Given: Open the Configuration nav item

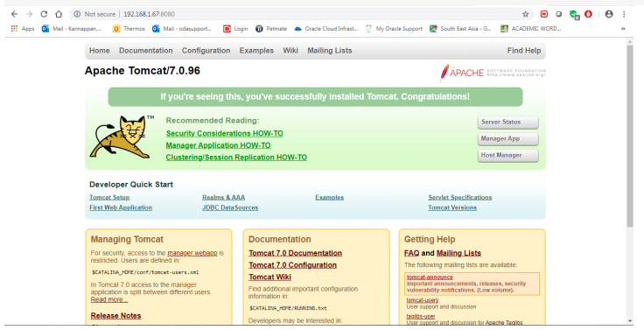Looking at the screenshot, I should click(x=206, y=51).
